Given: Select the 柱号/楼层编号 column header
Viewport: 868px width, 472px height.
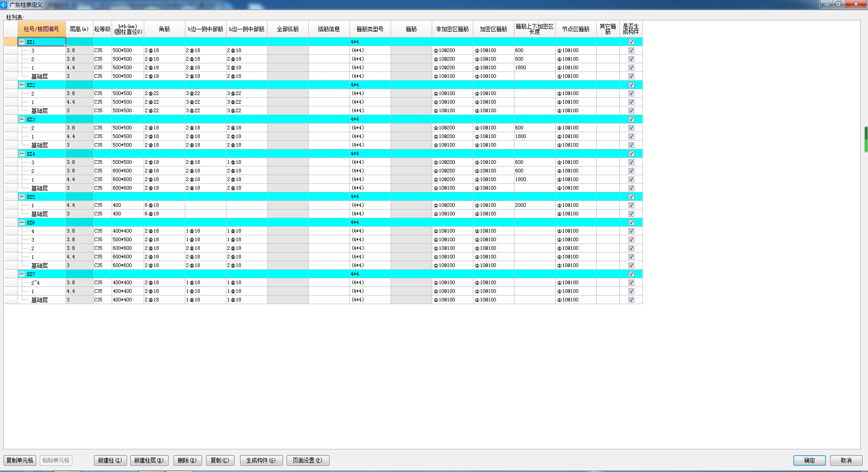Looking at the screenshot, I should pyautogui.click(x=42, y=29).
